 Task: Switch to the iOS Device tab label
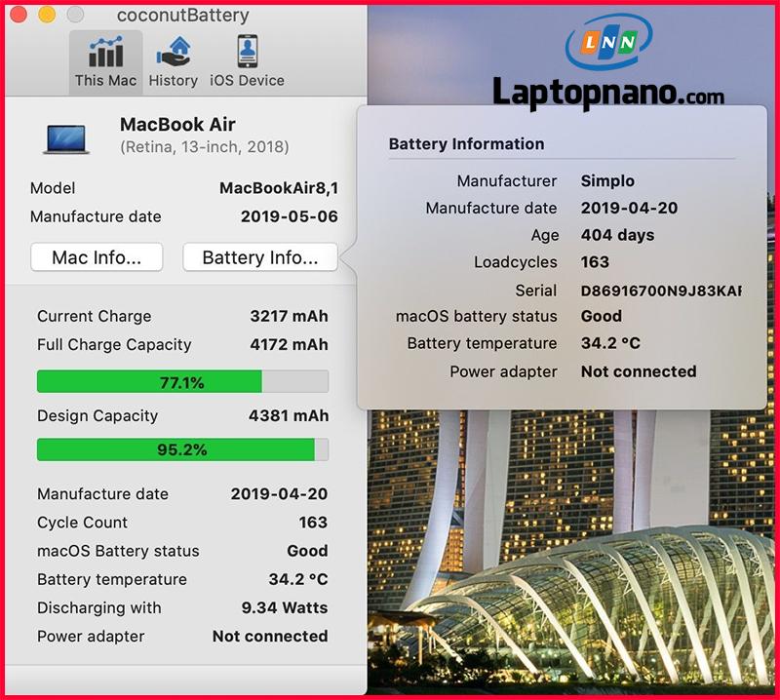tap(248, 81)
